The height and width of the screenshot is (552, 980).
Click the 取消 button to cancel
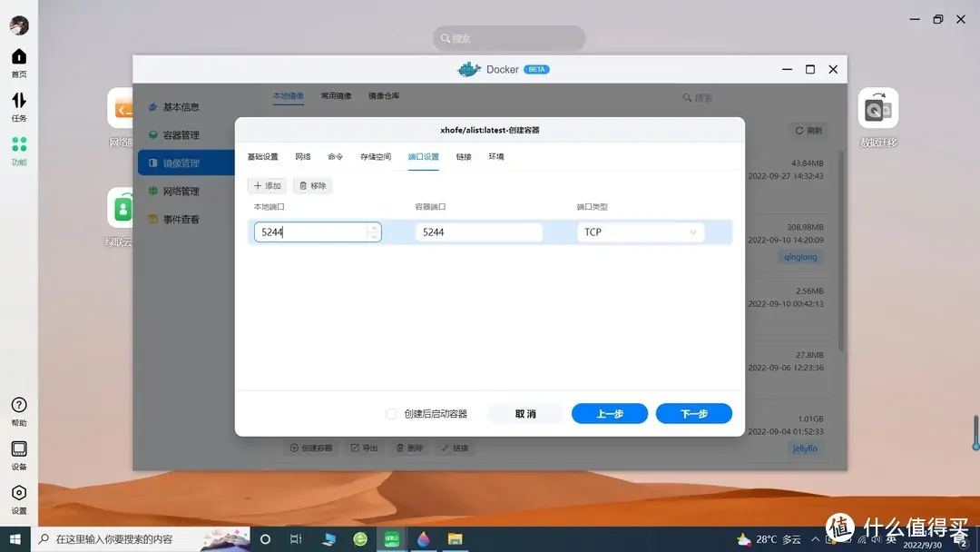(524, 413)
